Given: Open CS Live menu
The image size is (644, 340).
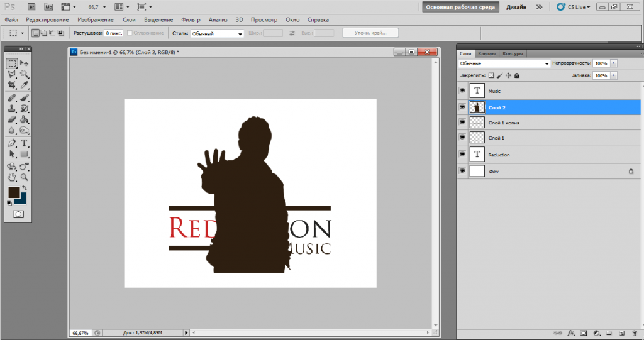Looking at the screenshot, I should tap(574, 7).
